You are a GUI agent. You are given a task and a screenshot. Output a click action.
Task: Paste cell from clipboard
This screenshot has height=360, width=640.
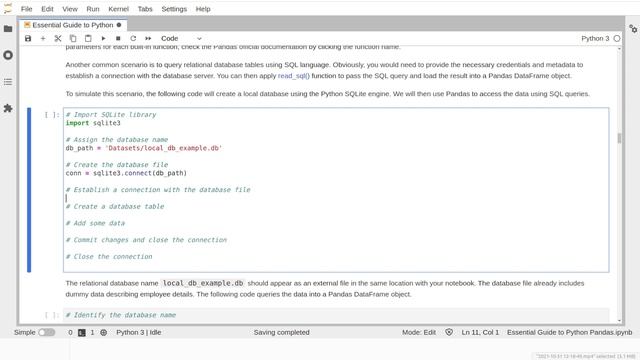click(88, 38)
